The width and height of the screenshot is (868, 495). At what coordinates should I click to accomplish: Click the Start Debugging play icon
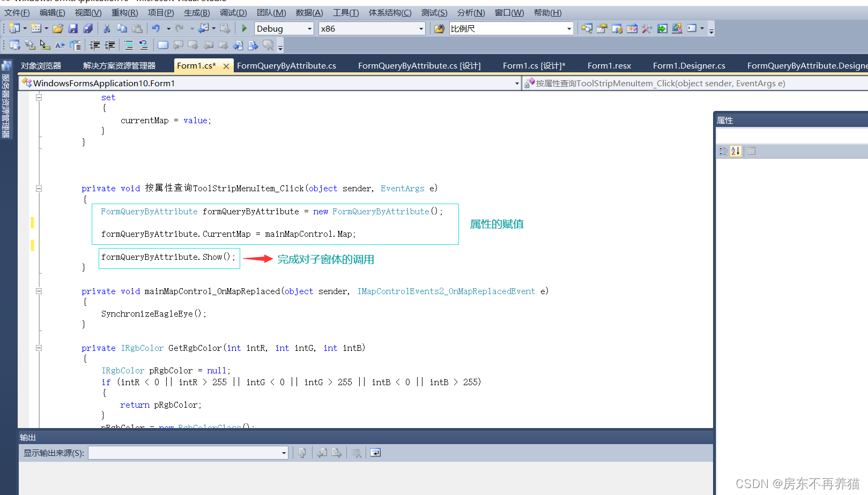click(x=244, y=28)
